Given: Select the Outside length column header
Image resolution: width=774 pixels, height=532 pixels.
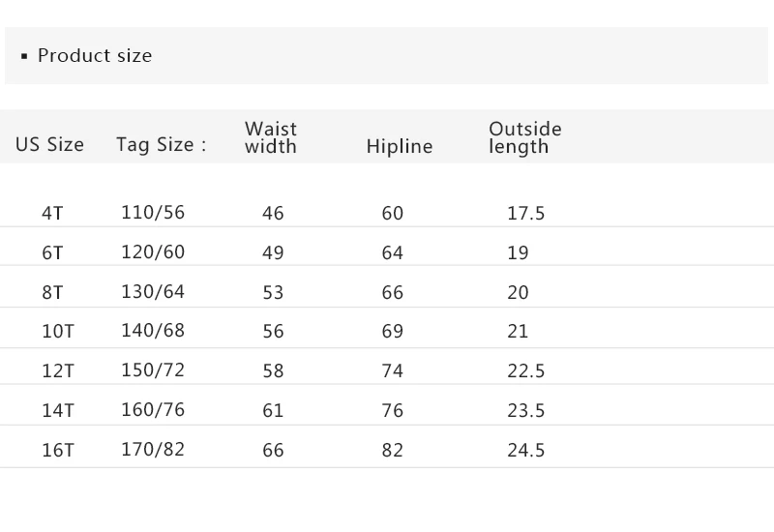Looking at the screenshot, I should pyautogui.click(x=525, y=137).
